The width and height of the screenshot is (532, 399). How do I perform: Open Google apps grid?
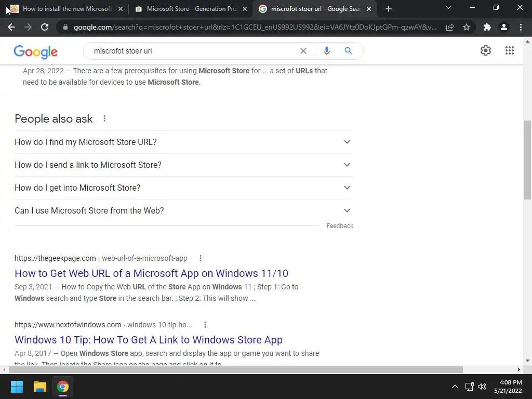pos(510,50)
